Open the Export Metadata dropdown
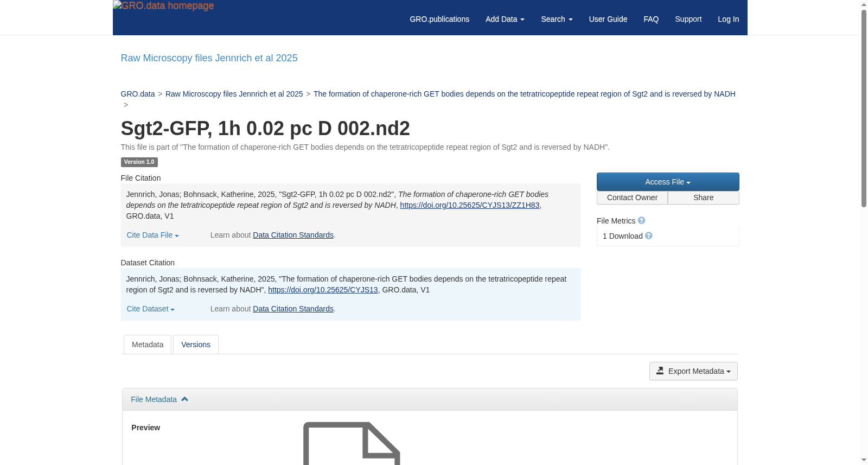 pos(693,371)
